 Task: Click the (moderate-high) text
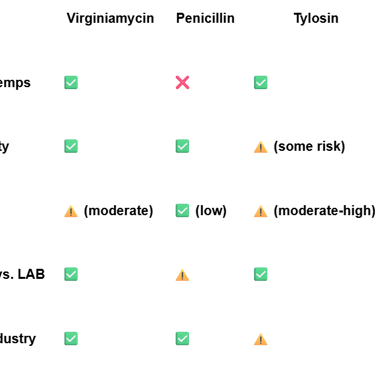tap(324, 211)
